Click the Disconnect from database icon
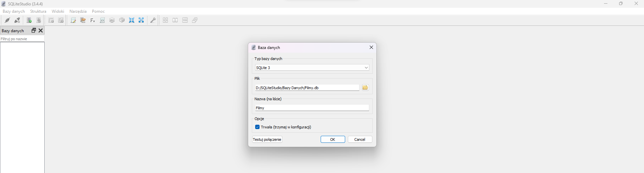 [17, 20]
